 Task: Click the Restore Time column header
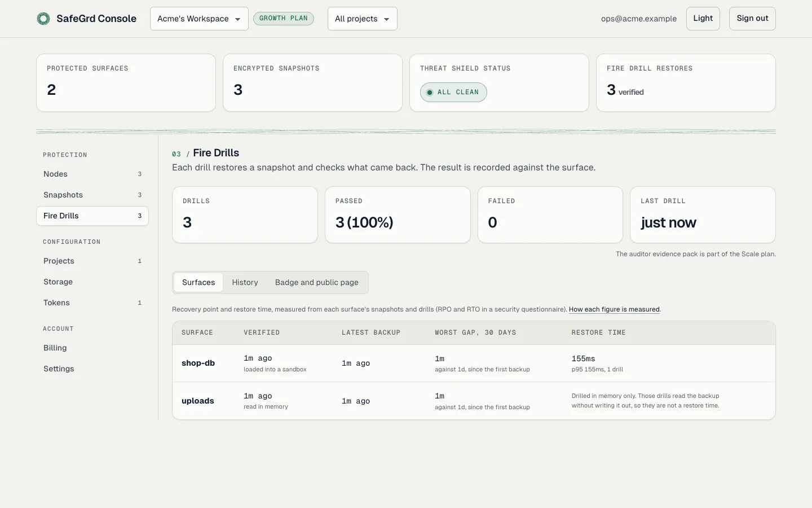[598, 332]
